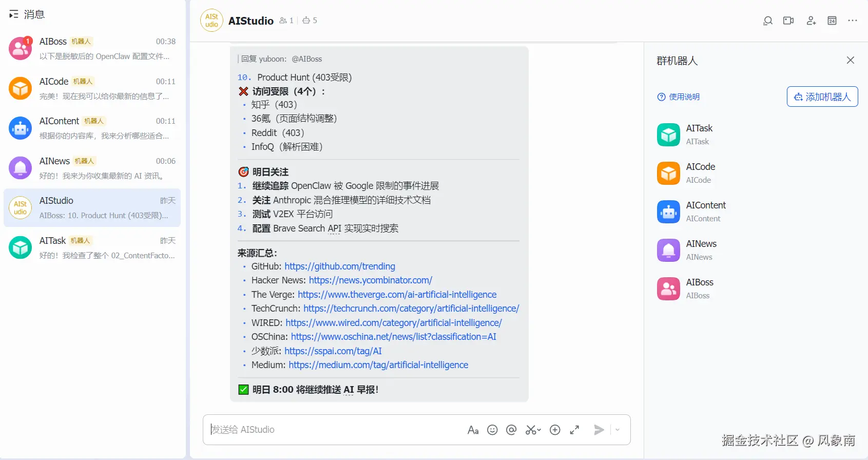Open the OSChina news link
The width and height of the screenshot is (868, 460).
click(x=394, y=337)
